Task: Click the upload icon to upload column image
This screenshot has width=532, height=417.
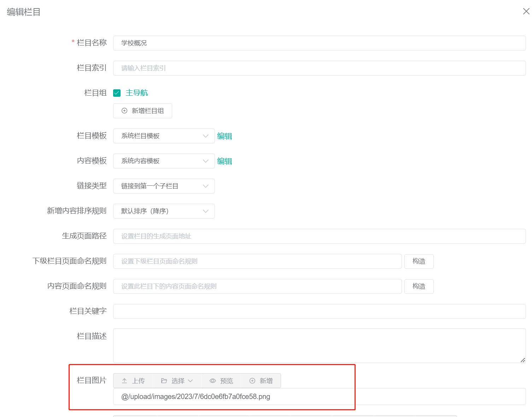Action: 124,381
